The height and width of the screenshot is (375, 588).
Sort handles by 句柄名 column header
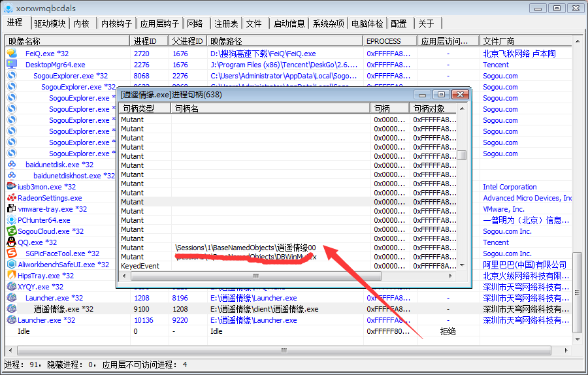270,108
